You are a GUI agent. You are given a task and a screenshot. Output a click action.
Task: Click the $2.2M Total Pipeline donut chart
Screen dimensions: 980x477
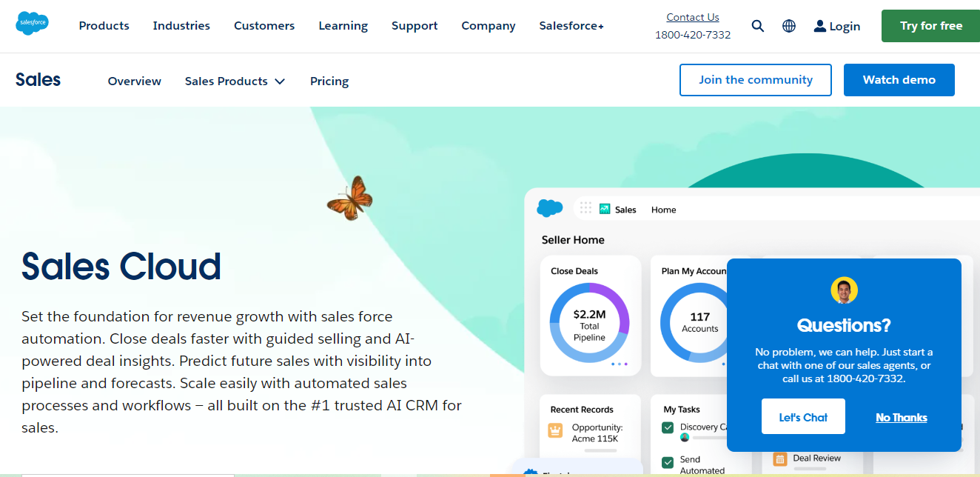click(x=589, y=323)
